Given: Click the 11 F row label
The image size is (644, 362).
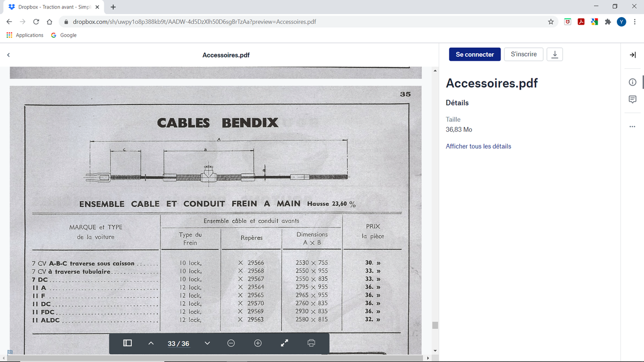Looking at the screenshot, I should point(39,296).
